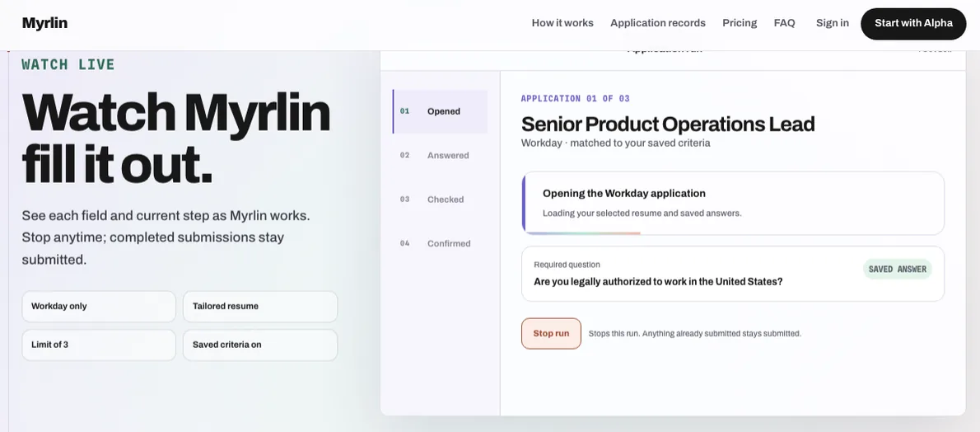Select step 01 Opened
The width and height of the screenshot is (980, 432).
click(440, 111)
